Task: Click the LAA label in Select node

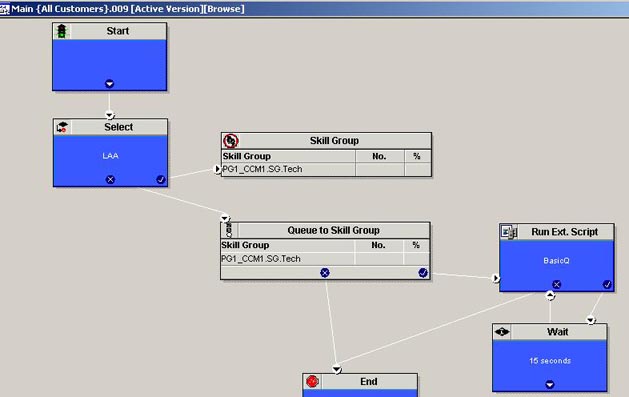Action: point(110,156)
